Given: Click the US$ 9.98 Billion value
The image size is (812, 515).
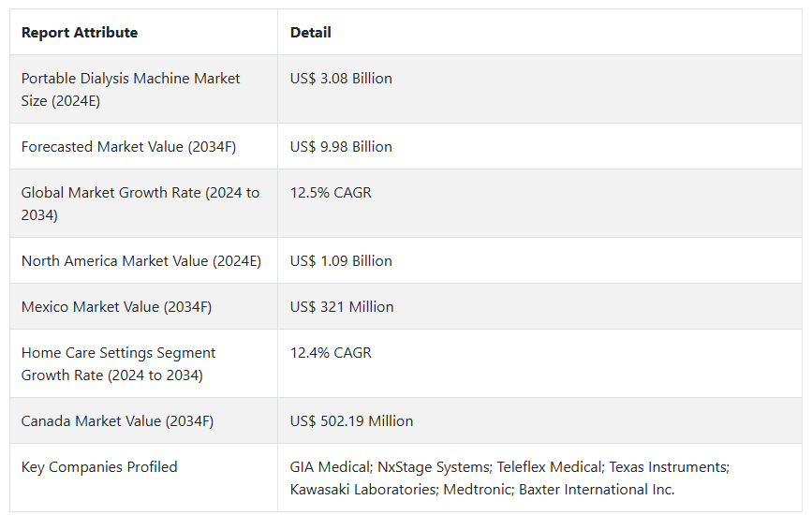Looking at the screenshot, I should [x=341, y=147].
